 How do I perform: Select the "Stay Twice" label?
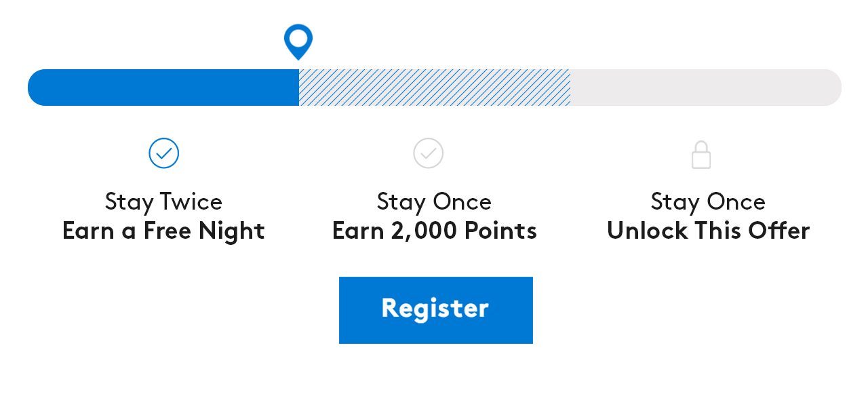[163, 201]
